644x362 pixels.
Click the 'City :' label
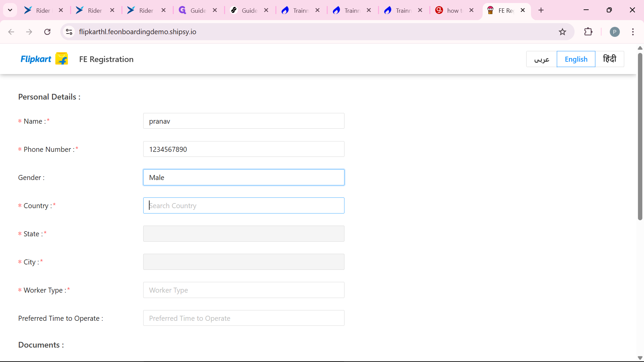tap(31, 262)
